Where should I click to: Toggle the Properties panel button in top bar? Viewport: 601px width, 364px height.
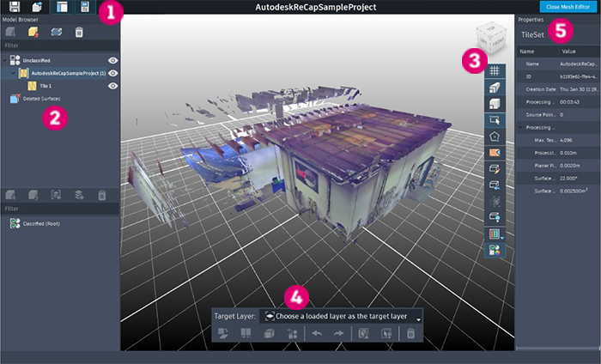85,7
